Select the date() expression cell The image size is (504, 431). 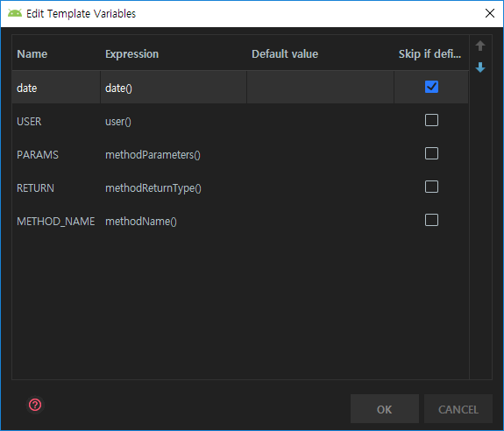tap(174, 88)
